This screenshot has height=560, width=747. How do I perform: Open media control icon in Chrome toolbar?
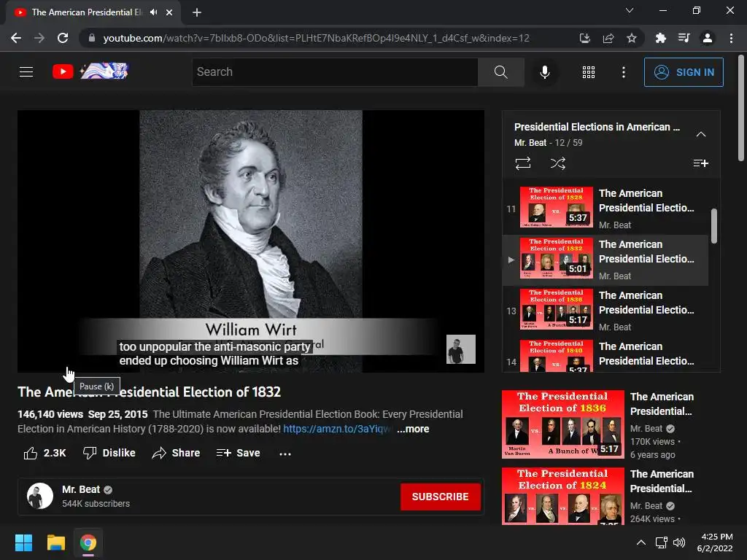tap(684, 38)
